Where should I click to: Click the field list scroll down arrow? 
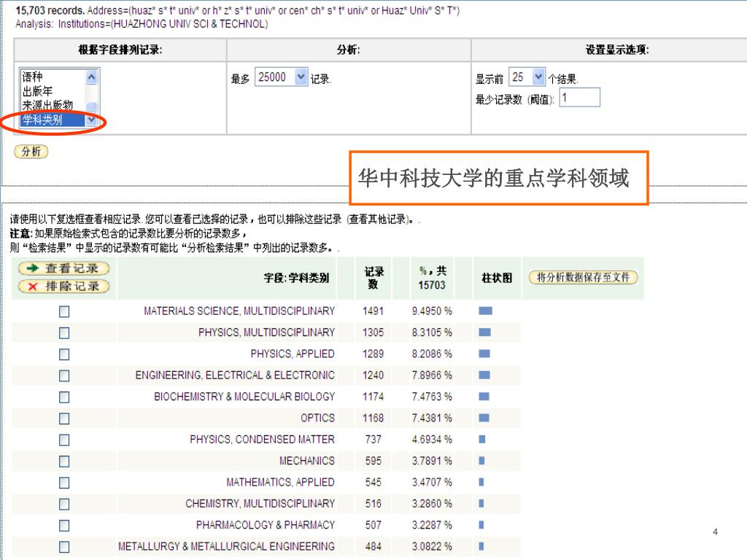(x=92, y=120)
